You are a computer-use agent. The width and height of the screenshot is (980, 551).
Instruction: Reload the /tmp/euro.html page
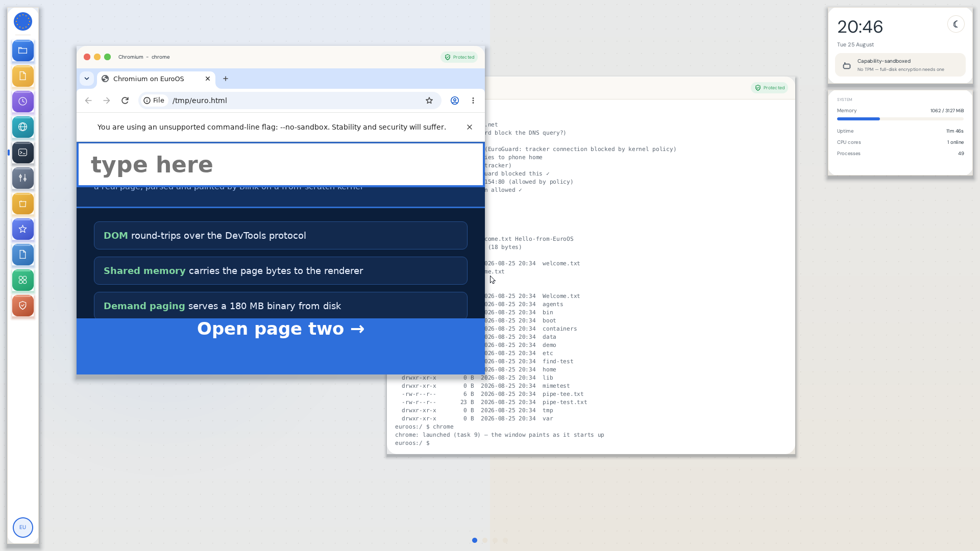click(125, 101)
